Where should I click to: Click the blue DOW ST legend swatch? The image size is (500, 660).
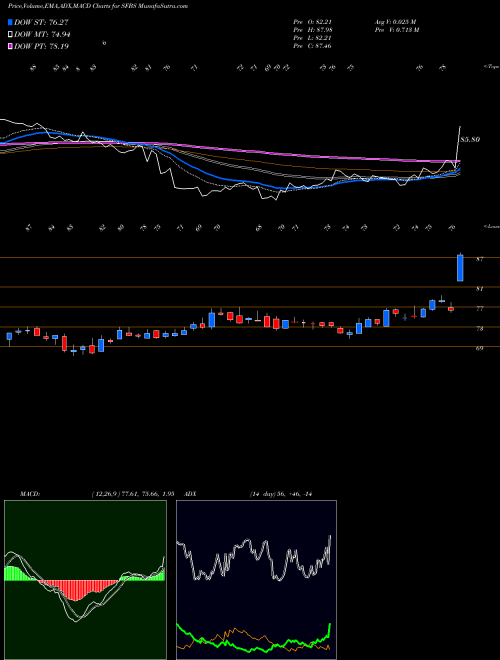coord(11,22)
